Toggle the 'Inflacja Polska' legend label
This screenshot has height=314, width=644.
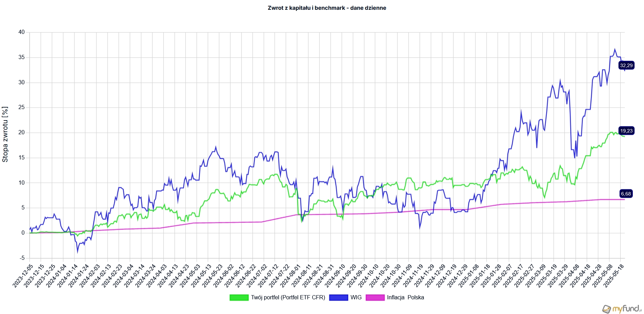tap(405, 298)
